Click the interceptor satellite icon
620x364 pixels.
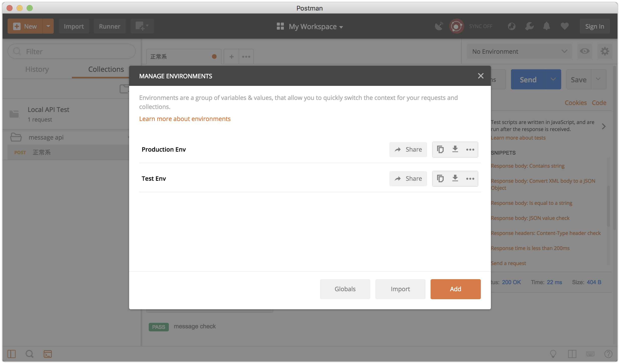(439, 26)
